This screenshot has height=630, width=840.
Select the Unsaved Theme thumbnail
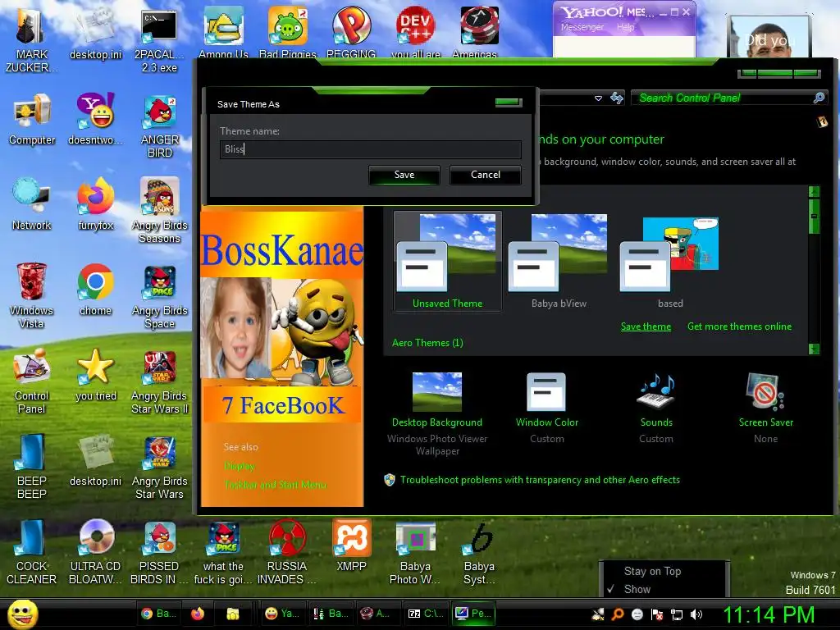pos(447,262)
